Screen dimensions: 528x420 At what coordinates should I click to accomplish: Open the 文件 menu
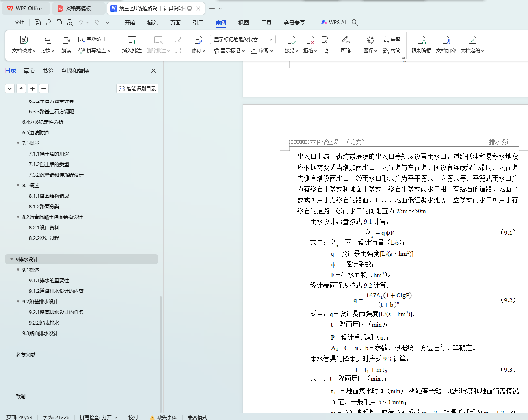[16, 22]
